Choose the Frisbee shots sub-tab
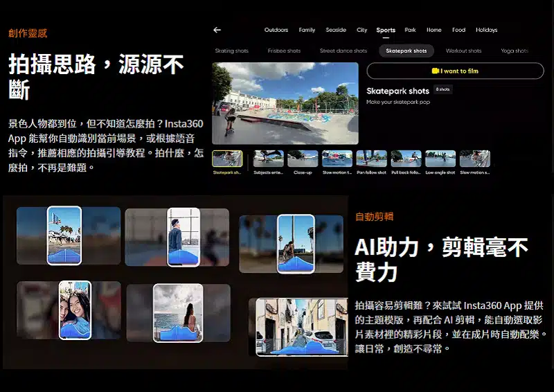This screenshot has height=392, width=554. [x=284, y=51]
